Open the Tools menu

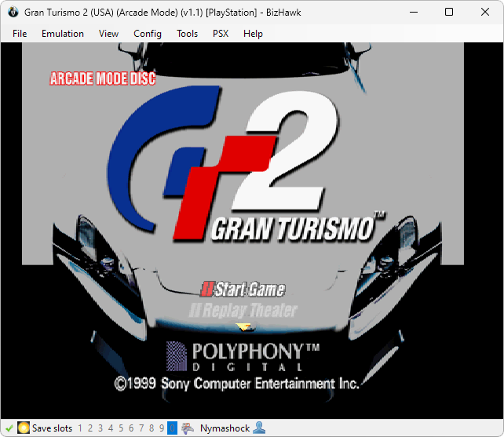187,34
